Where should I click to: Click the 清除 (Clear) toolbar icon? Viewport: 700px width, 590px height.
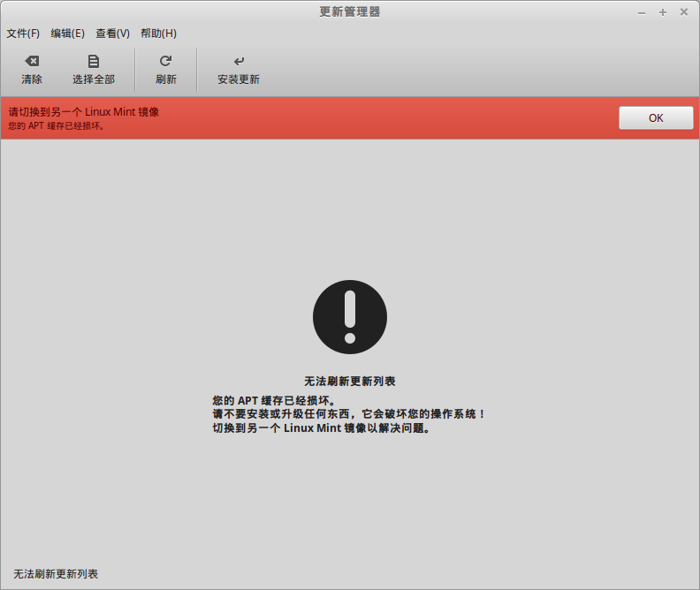point(32,61)
